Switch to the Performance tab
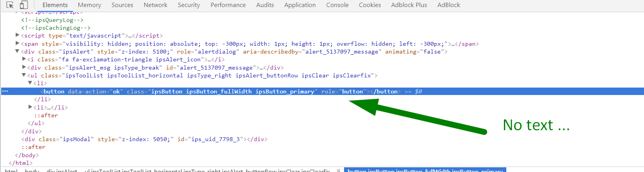Image resolution: width=644 pixels, height=172 pixels. tap(228, 5)
